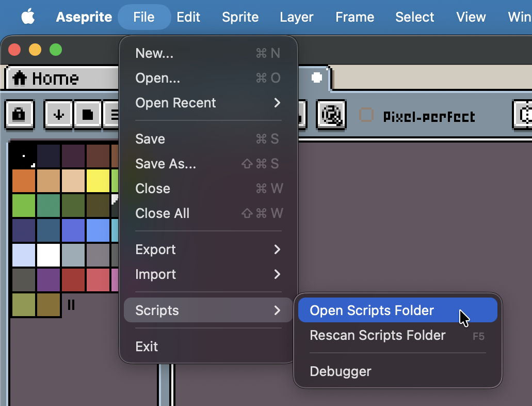This screenshot has height=406, width=532.
Task: Open the Select menu
Action: [x=414, y=17]
